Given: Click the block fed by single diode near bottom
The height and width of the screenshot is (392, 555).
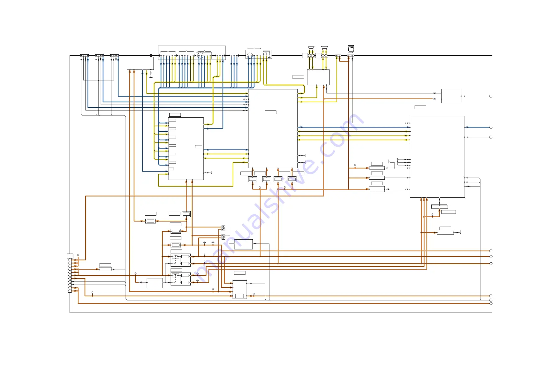Looking at the screenshot, I should [x=154, y=283].
